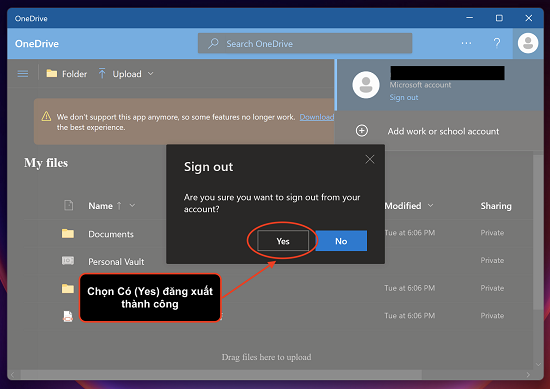Open the more options ellipsis
Image resolution: width=550 pixels, height=389 pixels.
[466, 43]
